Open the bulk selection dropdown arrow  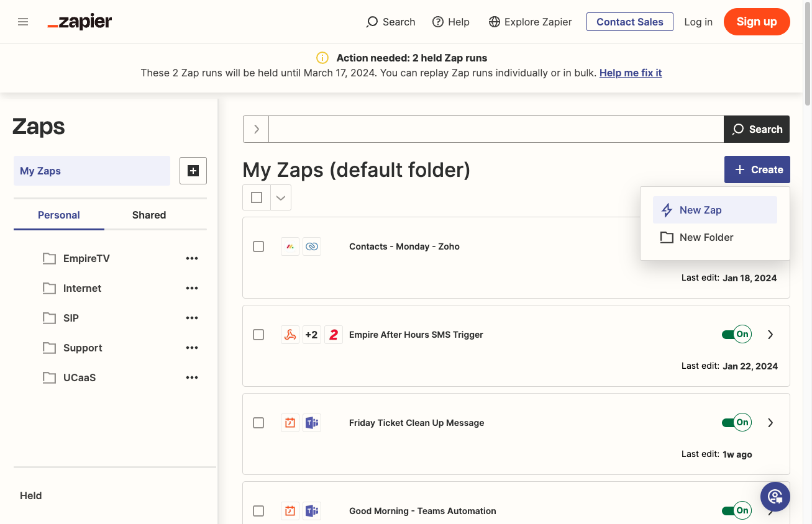click(x=281, y=197)
